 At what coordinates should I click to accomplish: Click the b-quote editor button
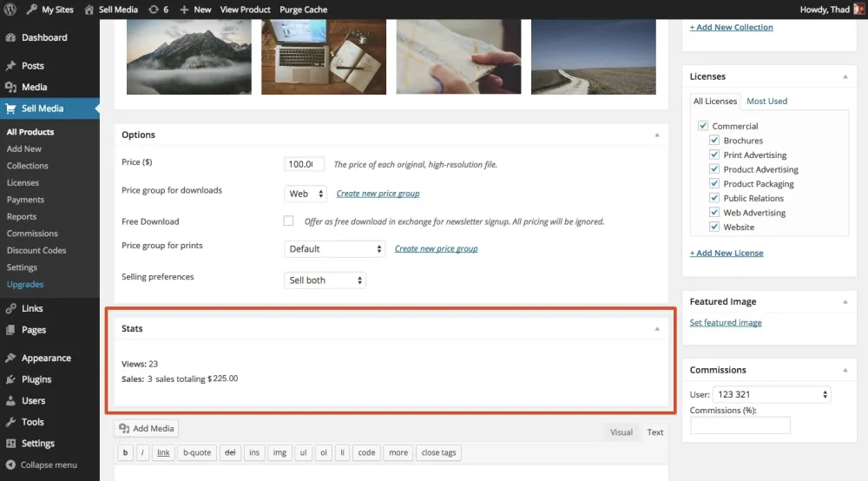coord(197,452)
